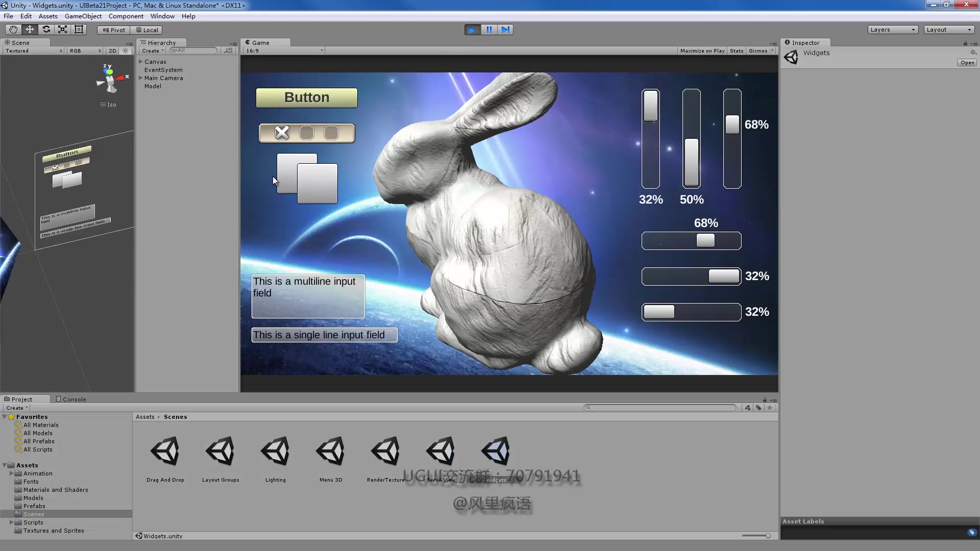Toggle Local handle rotation button
This screenshot has height=551, width=980.
point(147,30)
